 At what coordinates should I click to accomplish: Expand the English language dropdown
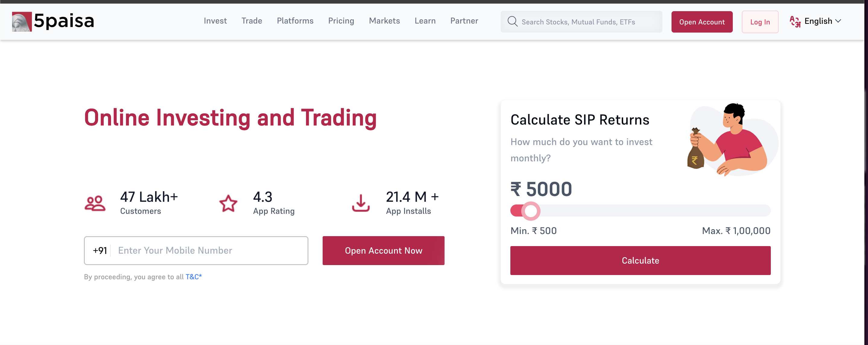click(822, 21)
